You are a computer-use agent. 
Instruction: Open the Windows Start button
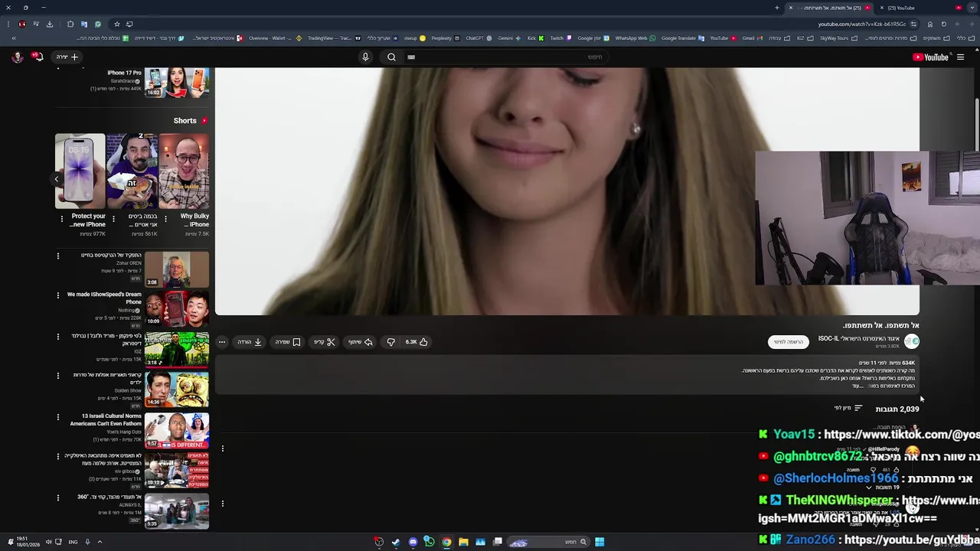click(x=599, y=542)
